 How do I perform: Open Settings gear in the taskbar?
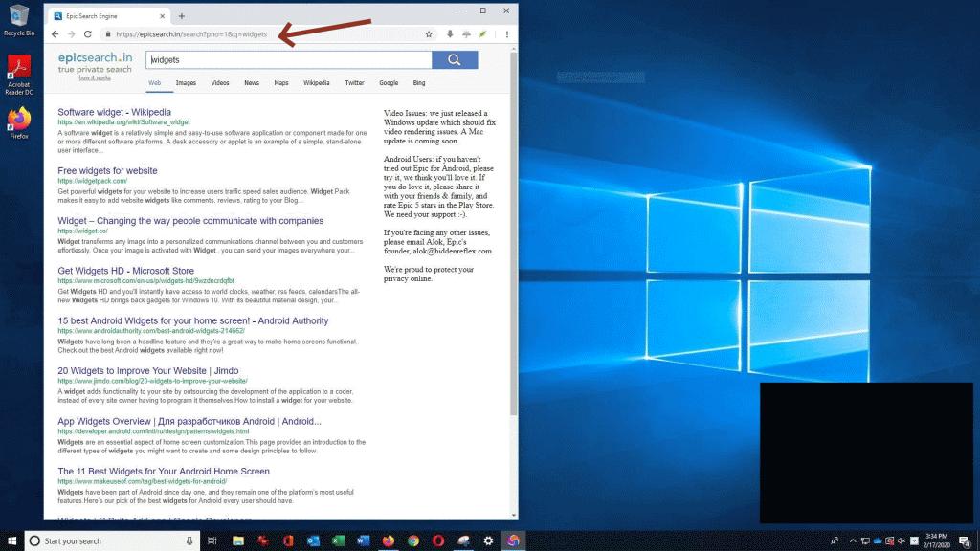pos(488,541)
